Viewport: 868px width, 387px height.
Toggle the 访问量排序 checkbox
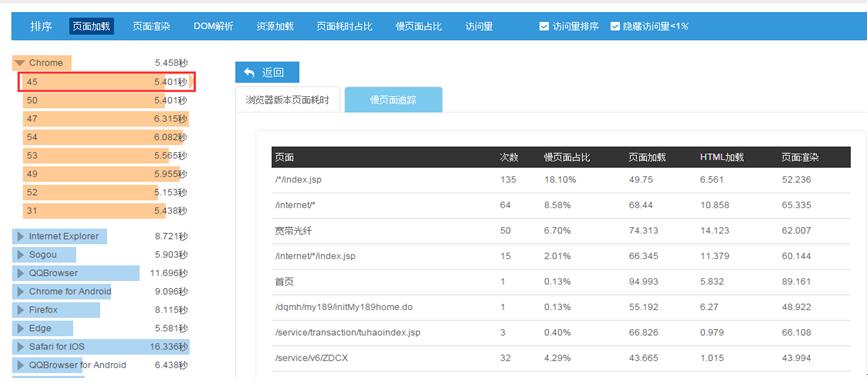[x=544, y=26]
